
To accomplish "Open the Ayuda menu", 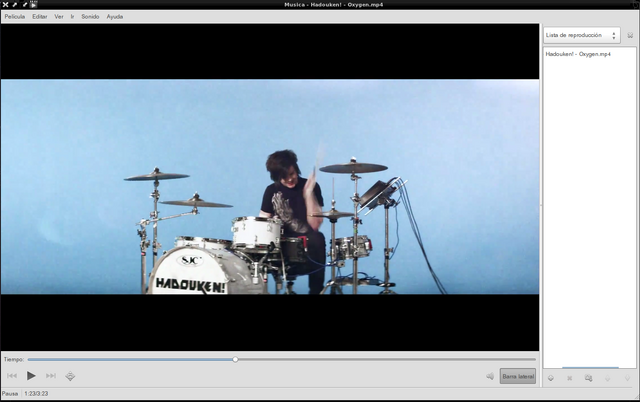I will point(115,17).
